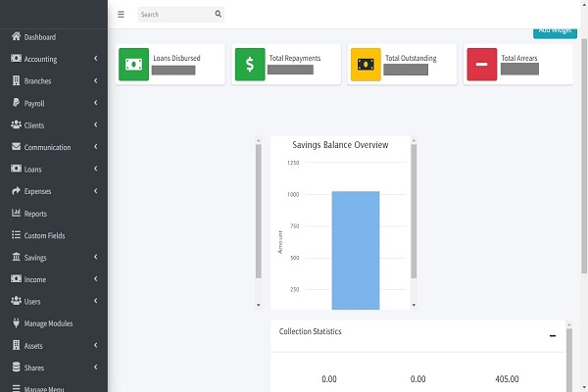The width and height of the screenshot is (588, 392).
Task: Click the yellow Total Outstanding icon
Action: click(366, 65)
